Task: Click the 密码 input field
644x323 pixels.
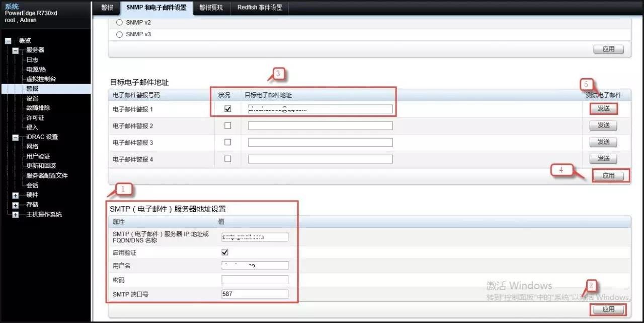Action: click(255, 280)
